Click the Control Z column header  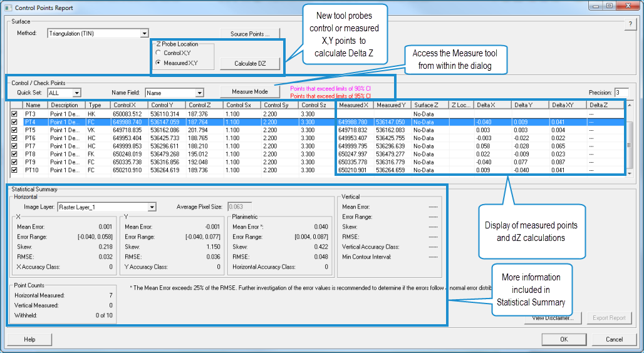pyautogui.click(x=204, y=105)
